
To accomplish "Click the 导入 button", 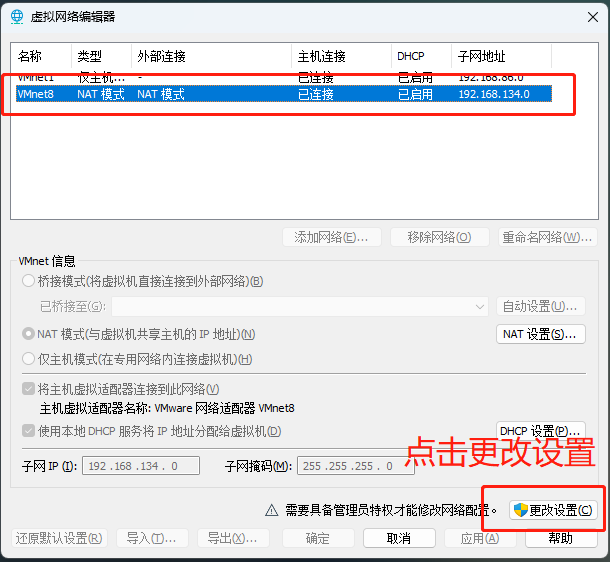I will [152, 538].
